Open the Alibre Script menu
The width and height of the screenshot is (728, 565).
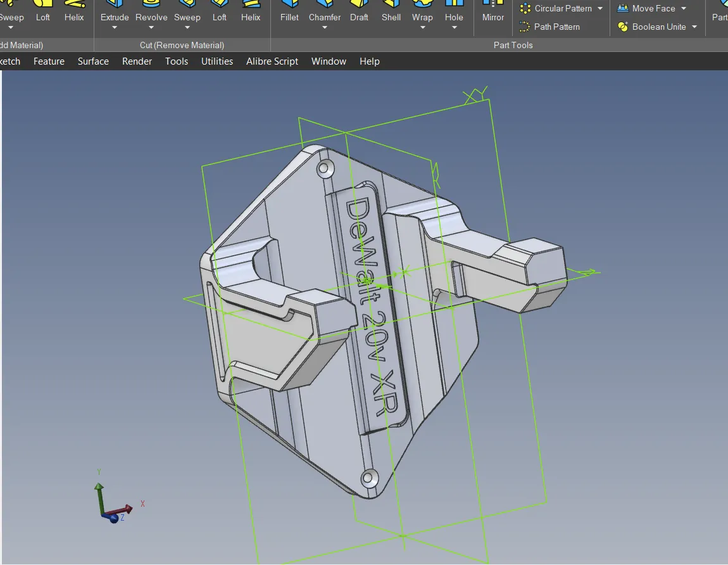(x=272, y=61)
